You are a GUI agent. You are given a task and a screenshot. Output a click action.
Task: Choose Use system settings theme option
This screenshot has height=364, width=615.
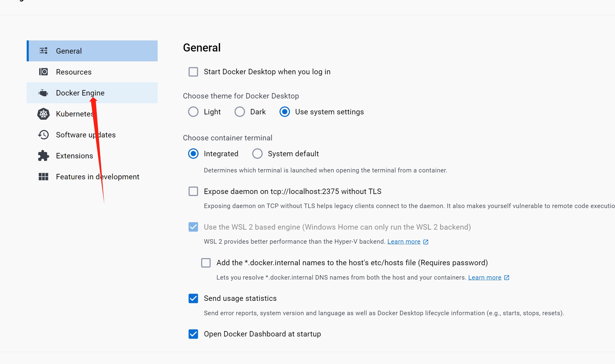(x=285, y=112)
